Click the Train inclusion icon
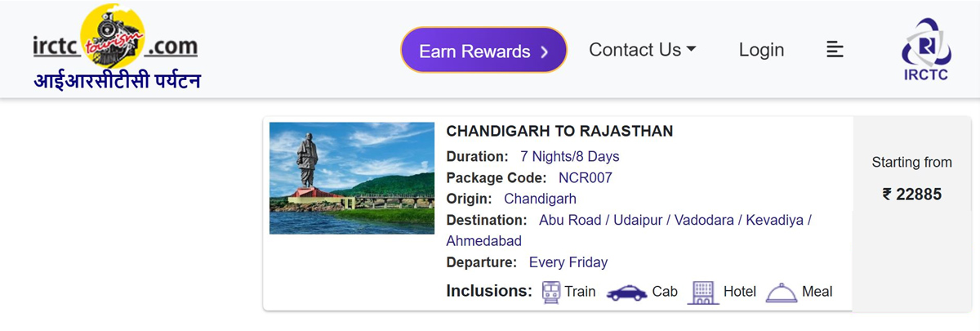Image resolution: width=980 pixels, height=331 pixels. click(x=551, y=292)
